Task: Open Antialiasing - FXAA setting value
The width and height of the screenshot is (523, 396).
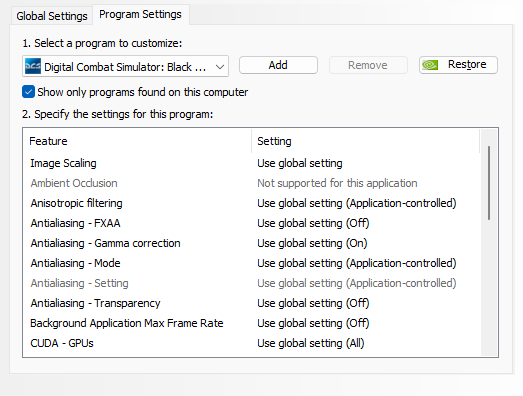Action: [x=313, y=223]
